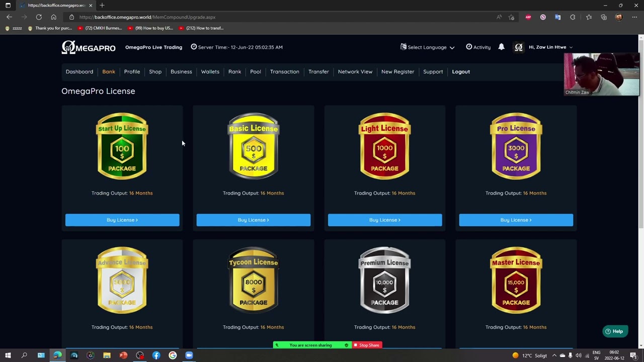Viewport: 644px width, 362px height.
Task: Buy the Pro License
Action: [516, 220]
